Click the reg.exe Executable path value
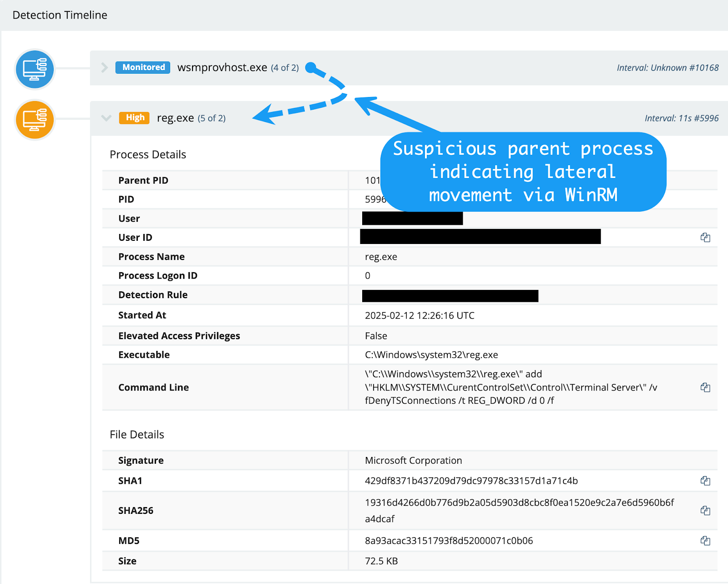The height and width of the screenshot is (584, 728). click(x=431, y=355)
